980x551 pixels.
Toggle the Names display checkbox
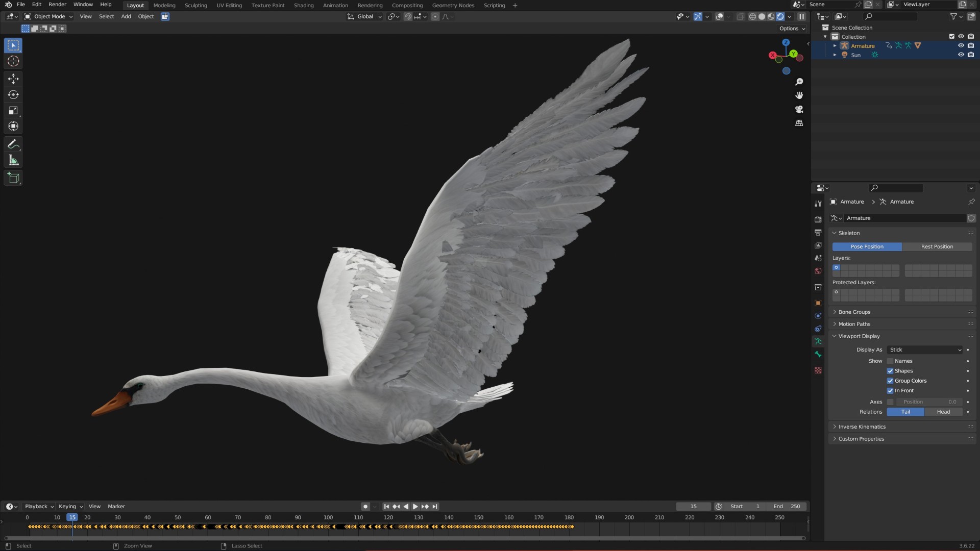click(x=890, y=361)
